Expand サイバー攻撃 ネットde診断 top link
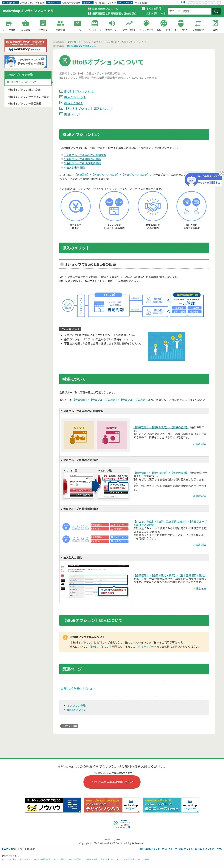Viewport: 224px width, 868px height. (x=133, y=2)
